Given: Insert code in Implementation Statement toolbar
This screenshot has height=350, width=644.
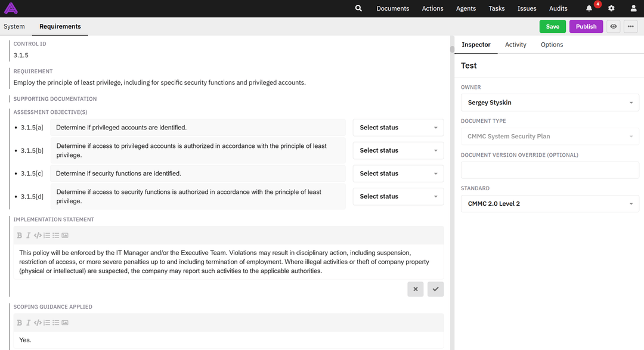Looking at the screenshot, I should click(38, 236).
